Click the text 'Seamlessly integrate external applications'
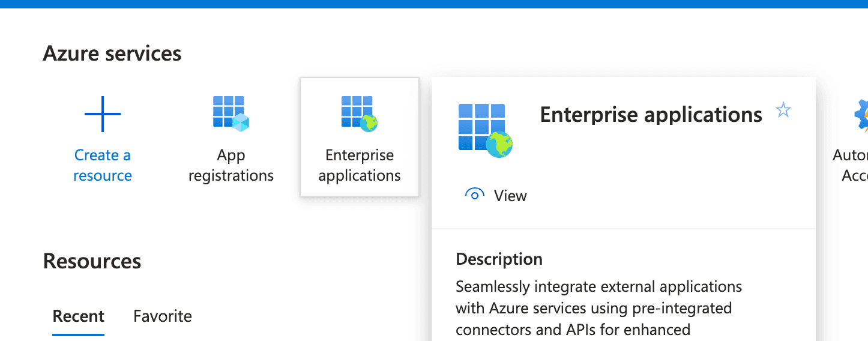Viewport: 868px width, 341px height. click(x=599, y=286)
